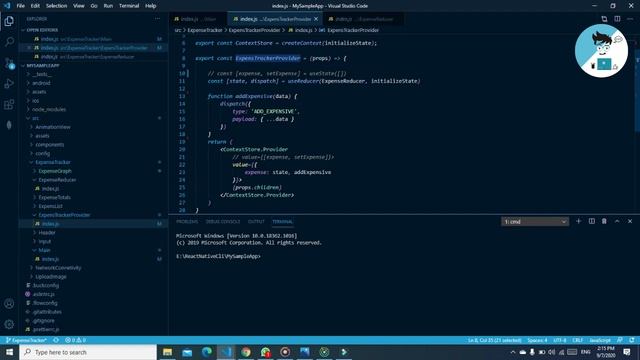This screenshot has width=640, height=360.
Task: Close the active ExpensTrackerProvider index.js tab
Action: [316, 19]
